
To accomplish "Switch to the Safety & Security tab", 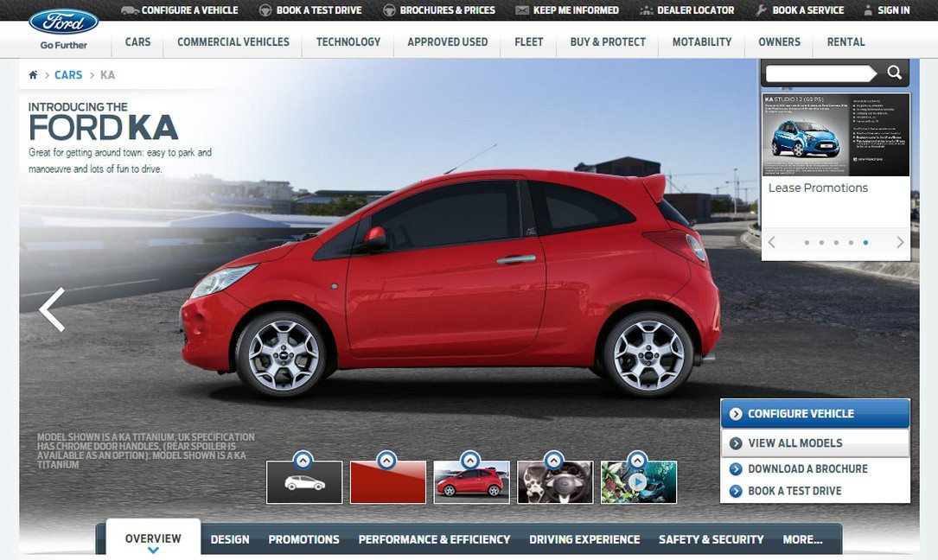I will [711, 539].
